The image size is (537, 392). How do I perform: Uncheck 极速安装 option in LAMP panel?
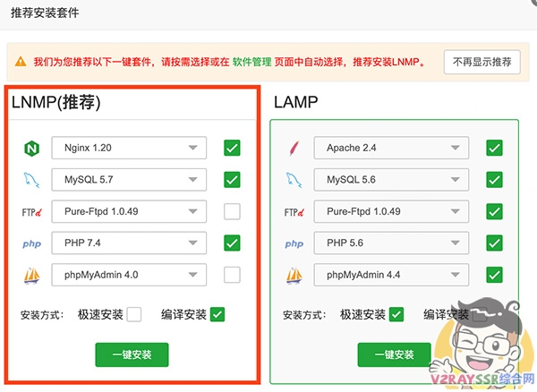396,314
